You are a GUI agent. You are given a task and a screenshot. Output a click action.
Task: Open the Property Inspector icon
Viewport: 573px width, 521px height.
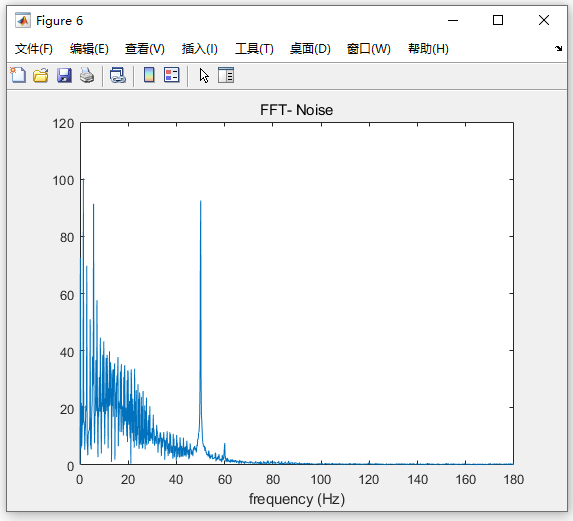coord(226,75)
